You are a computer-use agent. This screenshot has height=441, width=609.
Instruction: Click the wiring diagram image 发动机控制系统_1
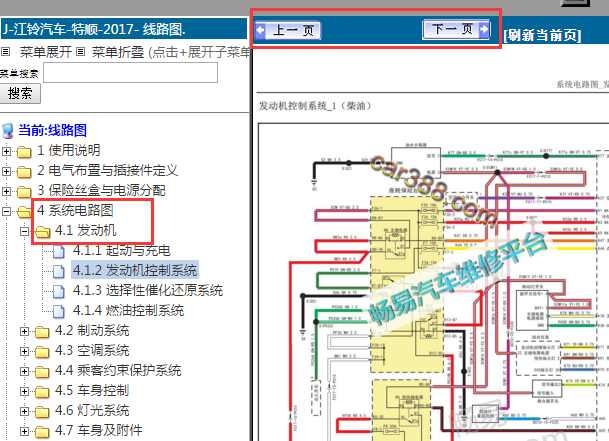click(x=433, y=282)
